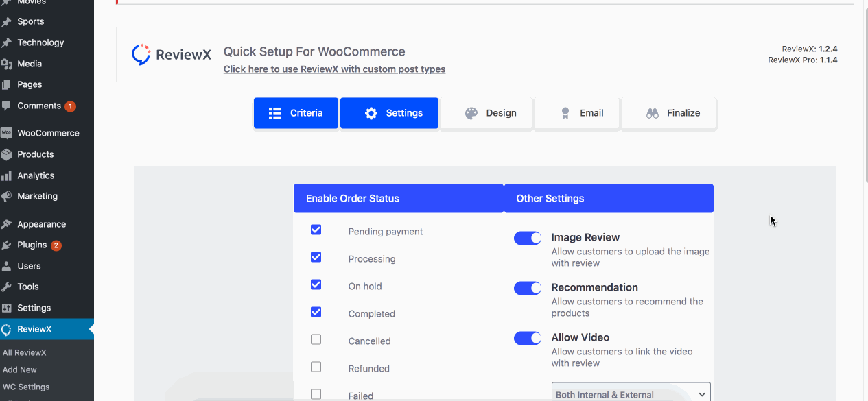
Task: Open Plugins with two updates badge
Action: click(47, 245)
